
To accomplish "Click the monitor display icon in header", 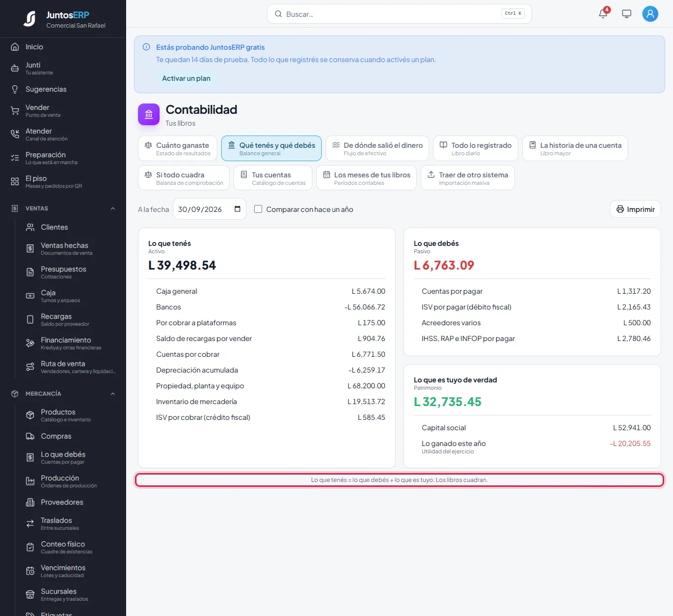I will [x=627, y=14].
